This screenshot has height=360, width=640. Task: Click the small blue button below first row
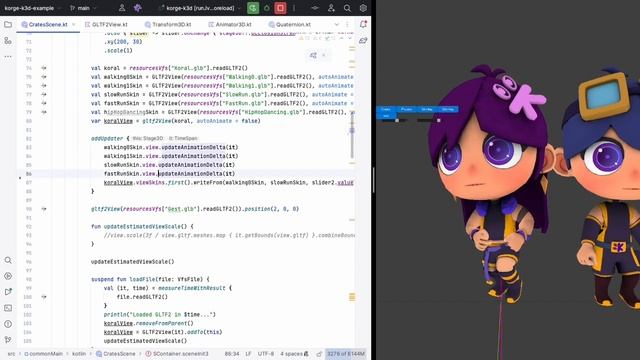click(x=386, y=116)
